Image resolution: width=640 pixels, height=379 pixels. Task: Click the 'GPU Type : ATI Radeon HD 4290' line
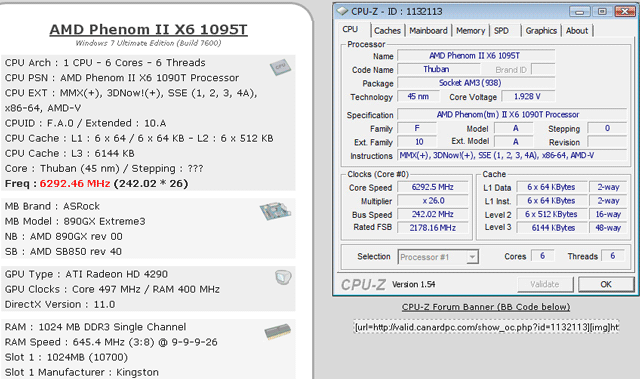pyautogui.click(x=86, y=274)
